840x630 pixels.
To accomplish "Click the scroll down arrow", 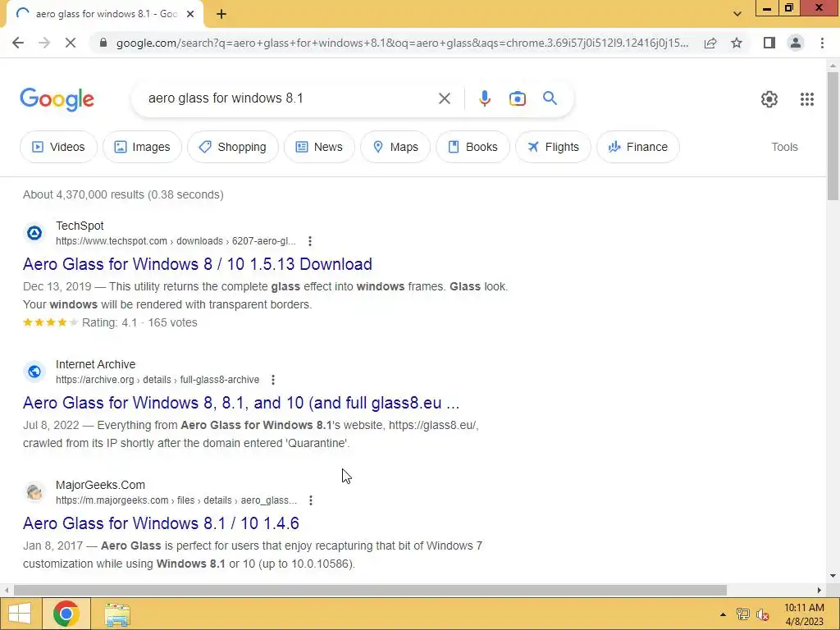I will (833, 576).
